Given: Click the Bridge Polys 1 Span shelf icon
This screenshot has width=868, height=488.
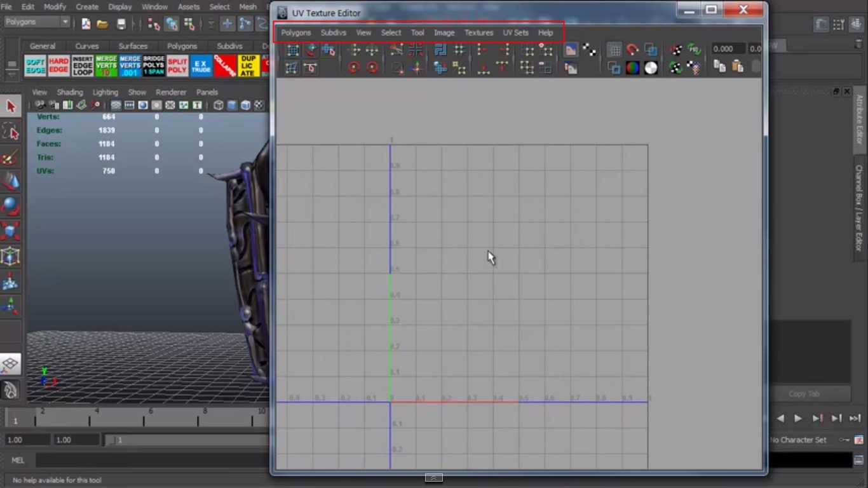Looking at the screenshot, I should [154, 66].
